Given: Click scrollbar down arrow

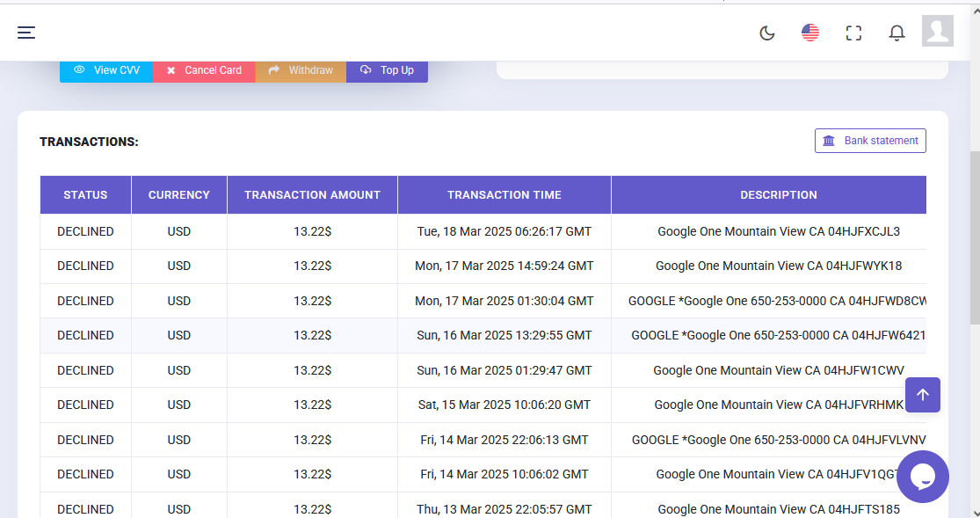Looking at the screenshot, I should (975, 513).
